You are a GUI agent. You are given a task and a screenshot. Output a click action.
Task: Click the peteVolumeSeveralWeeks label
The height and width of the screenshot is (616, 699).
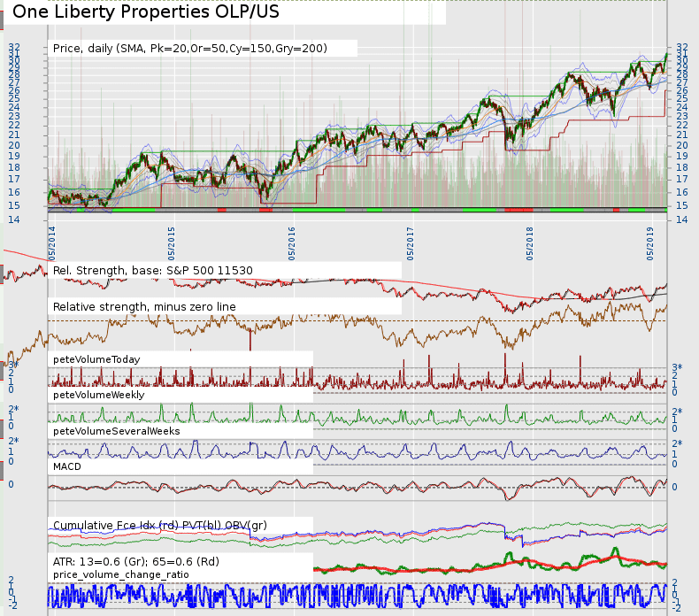pyautogui.click(x=116, y=431)
